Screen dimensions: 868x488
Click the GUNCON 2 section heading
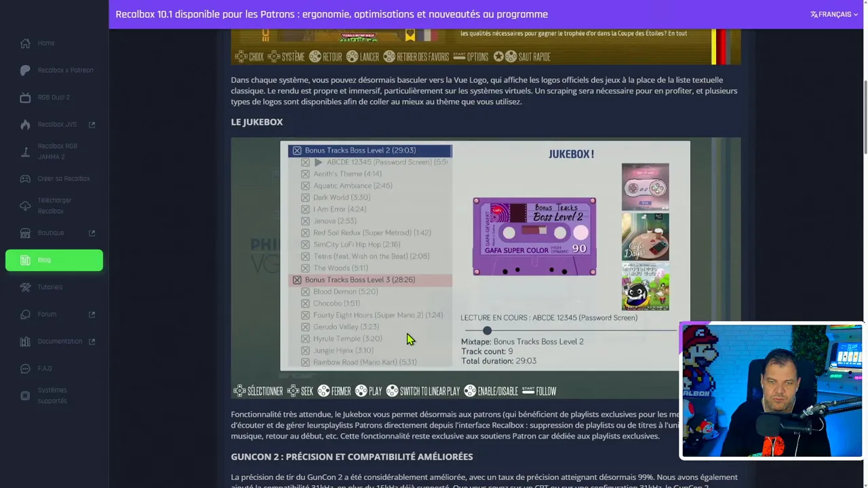coord(351,457)
